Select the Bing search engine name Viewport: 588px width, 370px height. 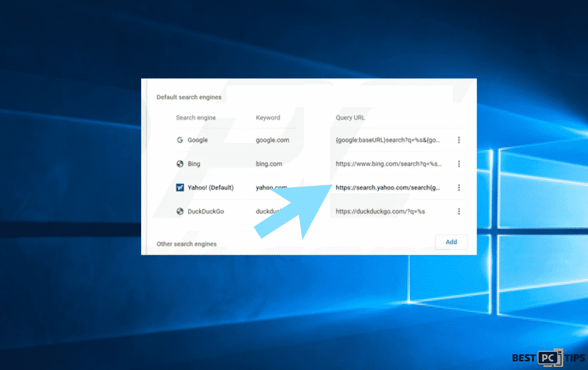coord(194,164)
